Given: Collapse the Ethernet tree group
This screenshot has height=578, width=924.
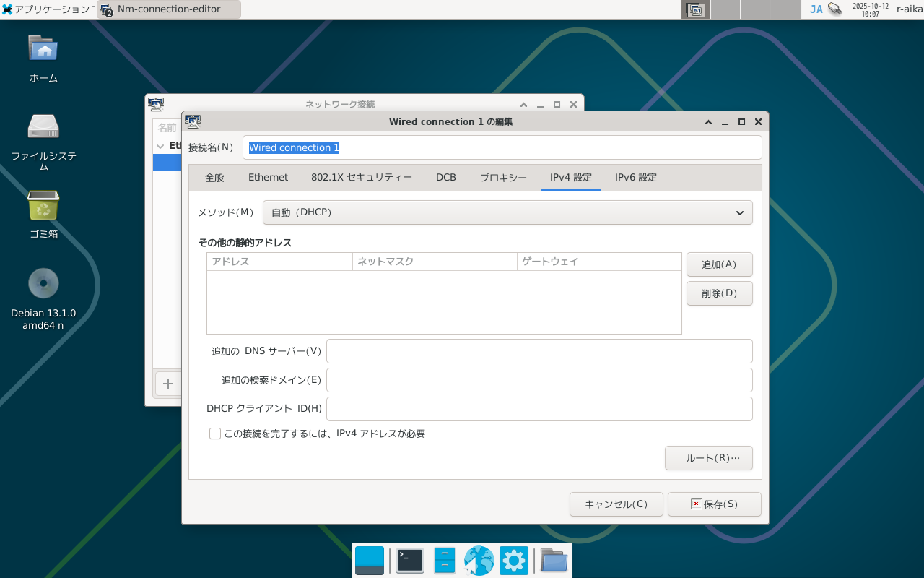Looking at the screenshot, I should pos(160,146).
